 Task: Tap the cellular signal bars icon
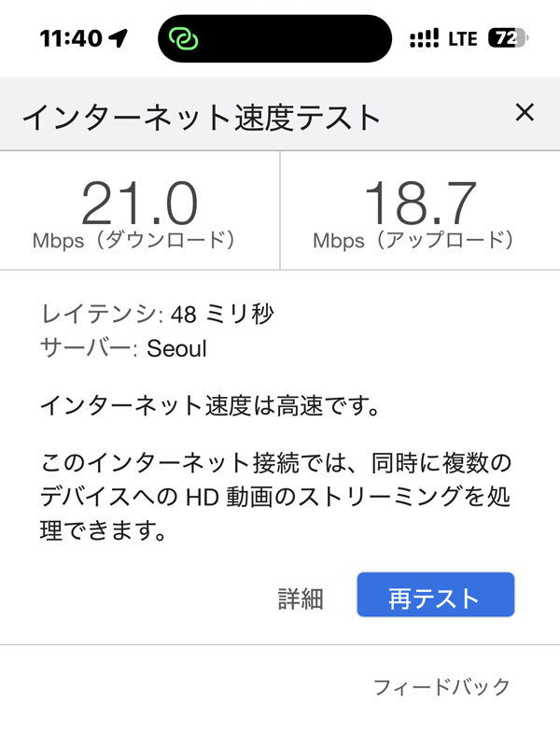(424, 39)
